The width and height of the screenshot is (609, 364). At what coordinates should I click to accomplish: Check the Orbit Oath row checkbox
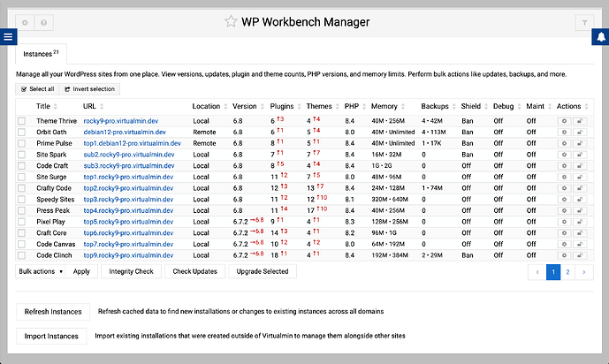(x=22, y=133)
